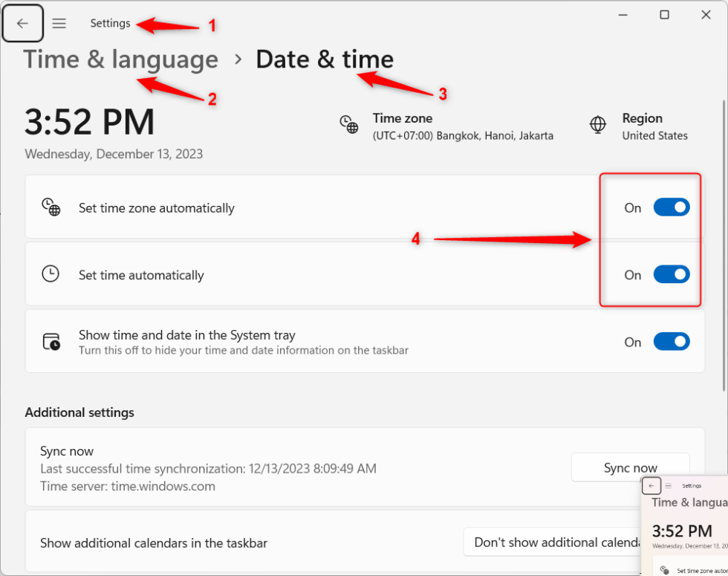This screenshot has height=576, width=728.
Task: Select Time & language in the breadcrumb
Action: (x=120, y=59)
